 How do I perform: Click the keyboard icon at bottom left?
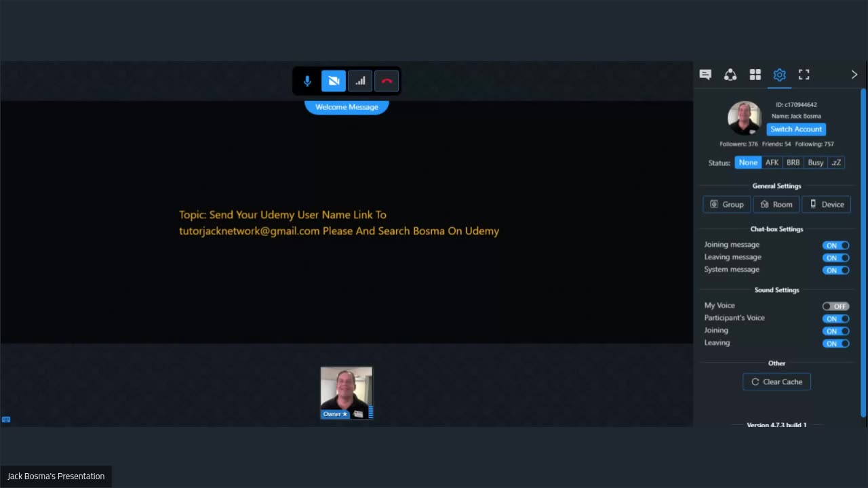tap(6, 420)
